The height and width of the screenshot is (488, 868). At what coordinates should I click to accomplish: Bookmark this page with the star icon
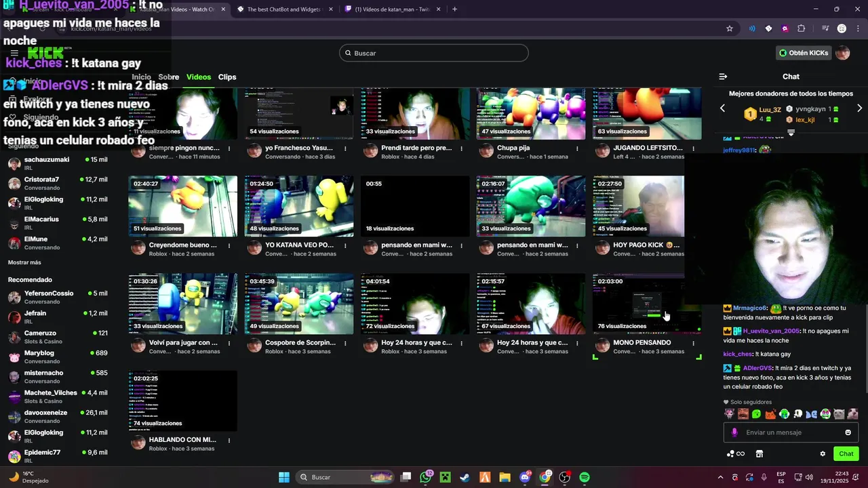[x=730, y=28]
